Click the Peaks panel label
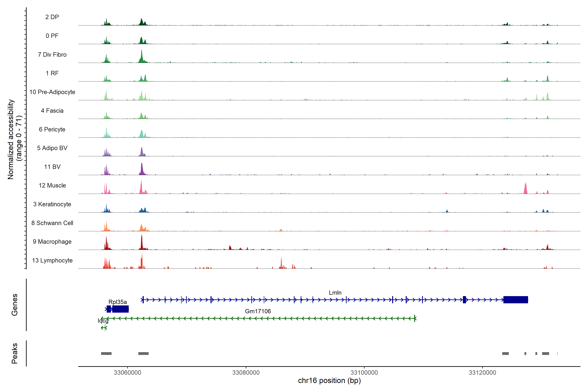This screenshot has height=392, width=588. point(15,353)
